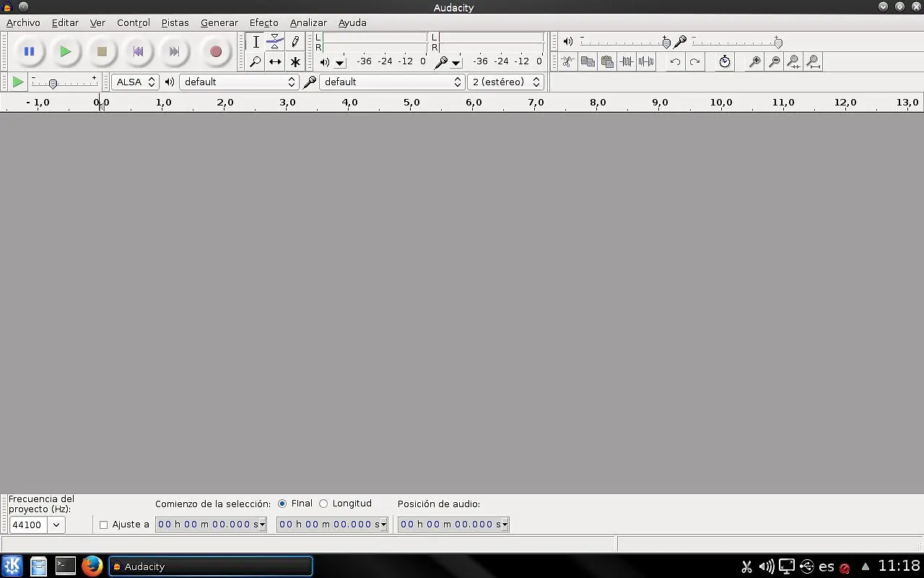Screen dimensions: 924x578
Task: Open the ALSA audio host dropdown
Action: [135, 82]
